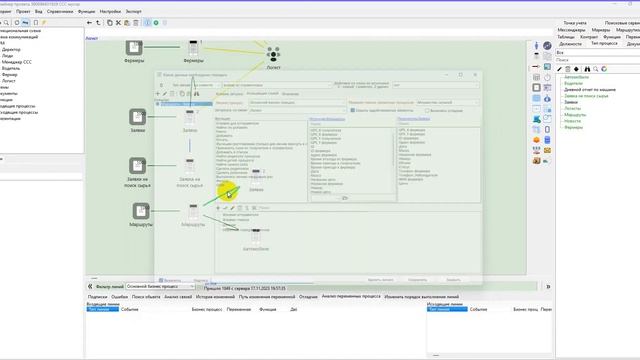
Task: Open the Анализ связей tab in the bottom panel
Action: (178, 297)
